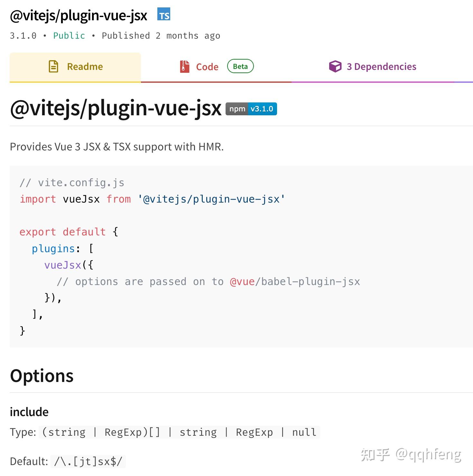Click the green Beta label
Image resolution: width=473 pixels, height=476 pixels.
(240, 66)
